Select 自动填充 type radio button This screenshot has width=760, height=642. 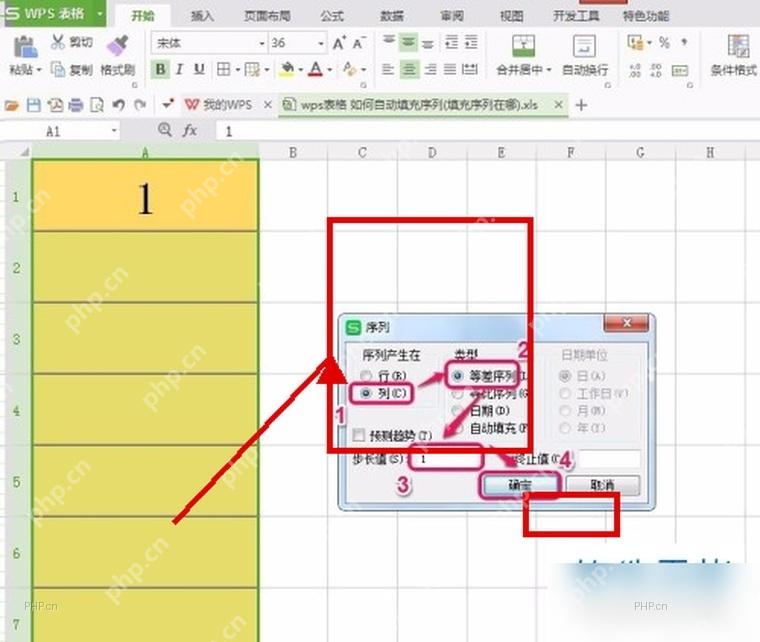457,428
